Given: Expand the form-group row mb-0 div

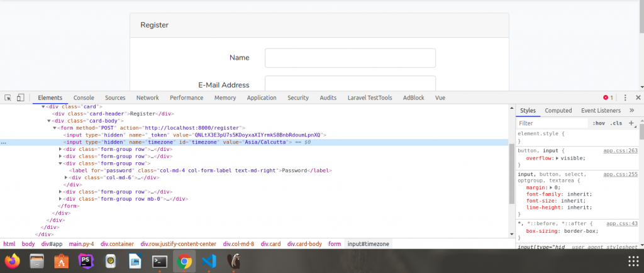Looking at the screenshot, I should [61, 199].
